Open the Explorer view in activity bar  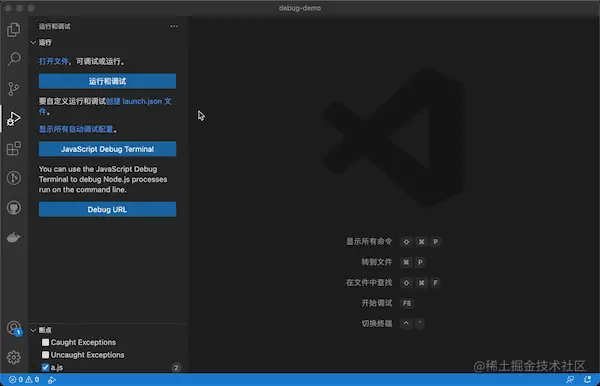pos(13,29)
